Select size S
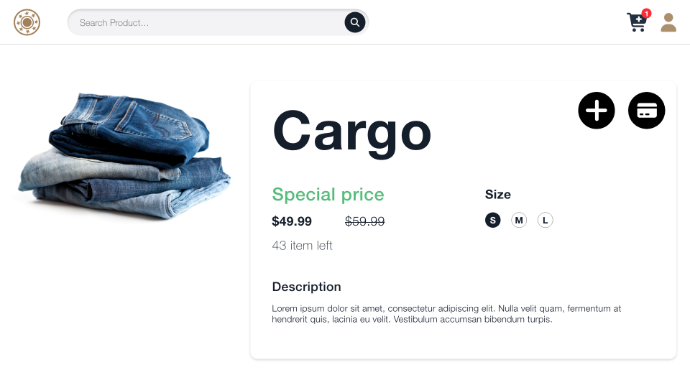690x388 pixels. tap(492, 220)
